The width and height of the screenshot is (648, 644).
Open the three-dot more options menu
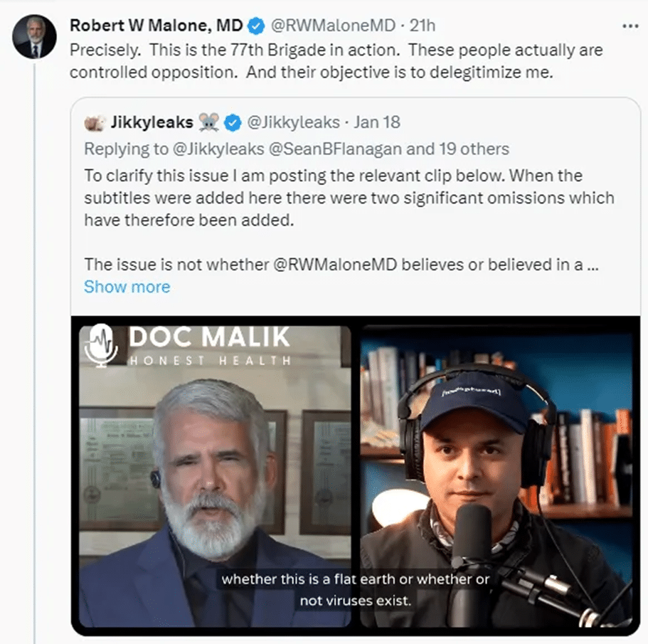630,26
